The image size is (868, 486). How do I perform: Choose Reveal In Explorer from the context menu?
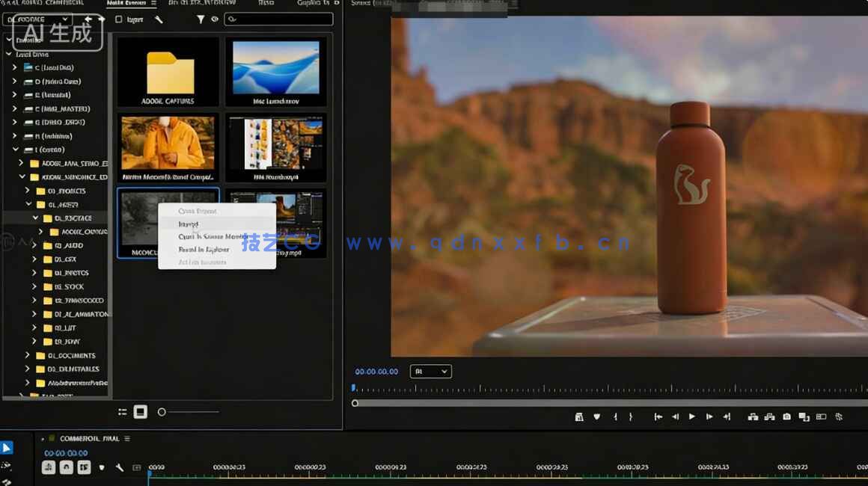(x=202, y=250)
